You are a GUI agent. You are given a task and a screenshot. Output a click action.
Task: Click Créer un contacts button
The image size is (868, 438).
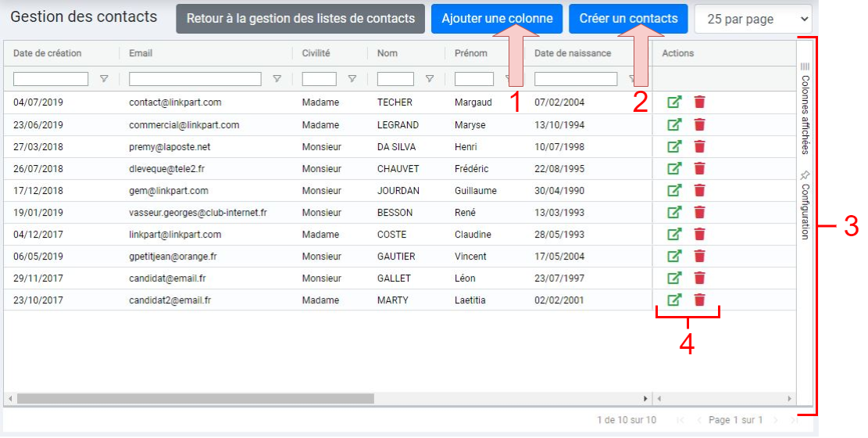point(628,19)
